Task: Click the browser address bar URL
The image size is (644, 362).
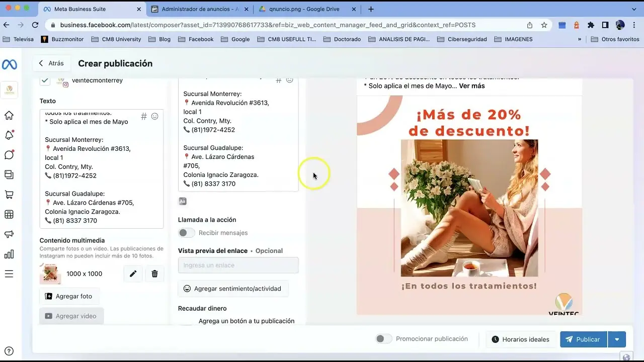Action: point(268,25)
